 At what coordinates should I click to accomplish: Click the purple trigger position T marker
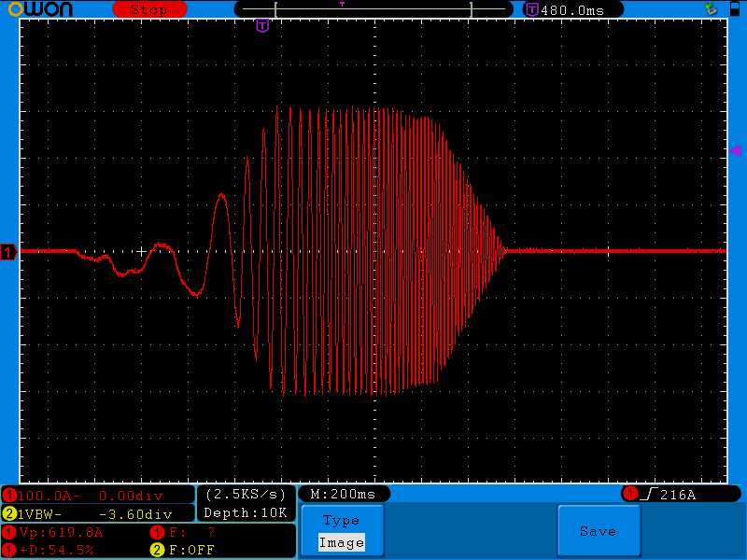(x=262, y=25)
